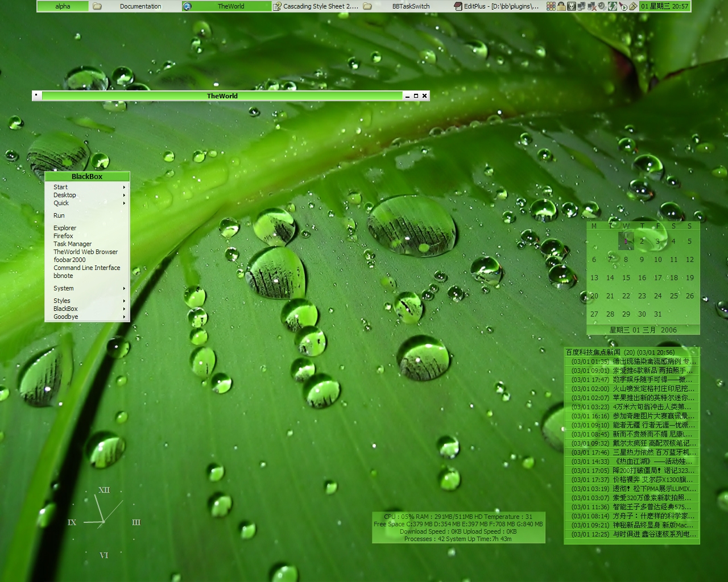Click the calendar date footer showing 2006
The width and height of the screenshot is (728, 582).
643,330
